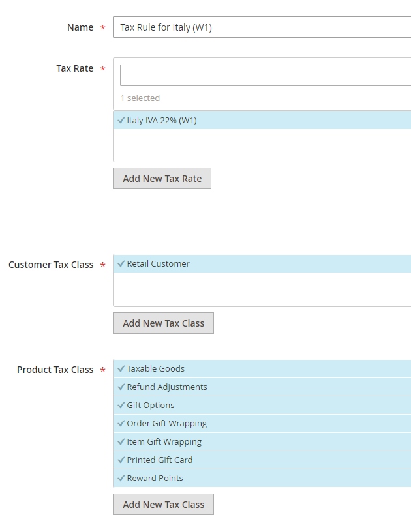Screen dimensions: 411x532
Task: Click check icon beside Gift Options
Action: click(x=121, y=405)
